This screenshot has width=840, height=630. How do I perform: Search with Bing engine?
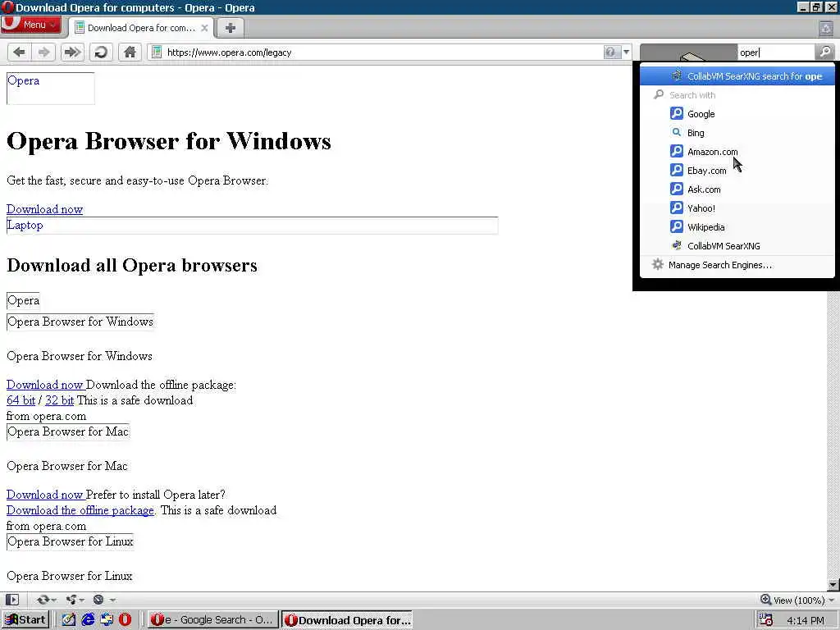pos(737,132)
